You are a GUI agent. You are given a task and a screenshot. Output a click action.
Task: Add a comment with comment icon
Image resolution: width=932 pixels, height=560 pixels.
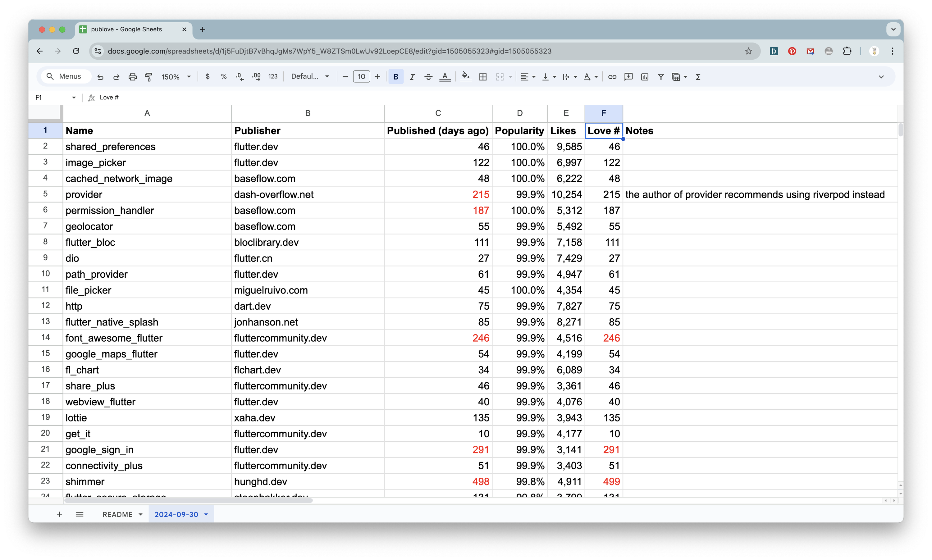pos(628,77)
